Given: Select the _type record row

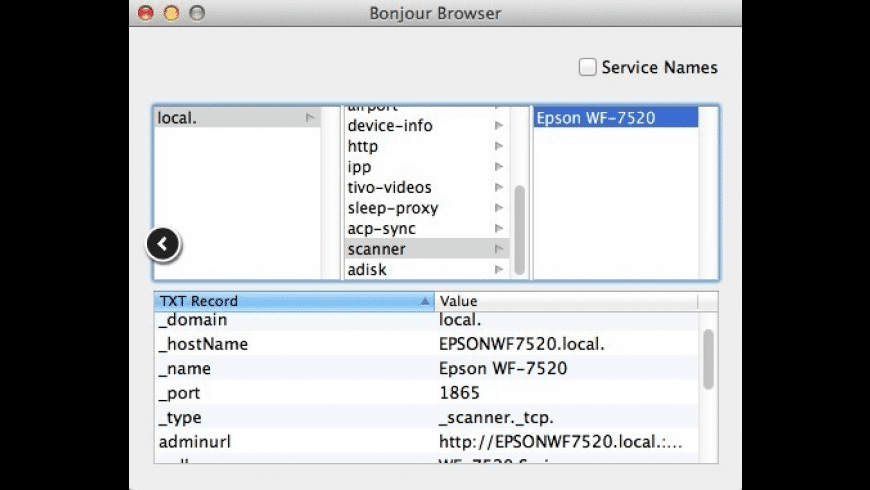Looking at the screenshot, I should click(426, 417).
